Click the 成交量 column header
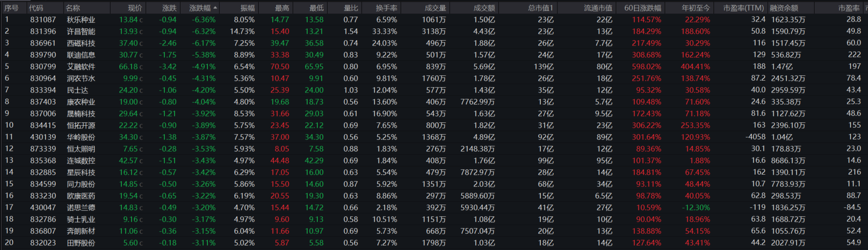 (435, 8)
